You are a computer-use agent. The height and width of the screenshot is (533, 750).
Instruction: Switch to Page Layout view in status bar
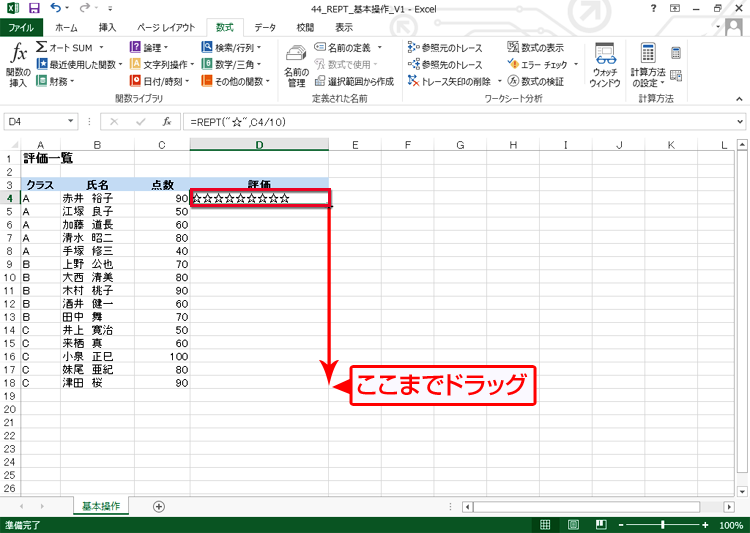[x=573, y=524]
